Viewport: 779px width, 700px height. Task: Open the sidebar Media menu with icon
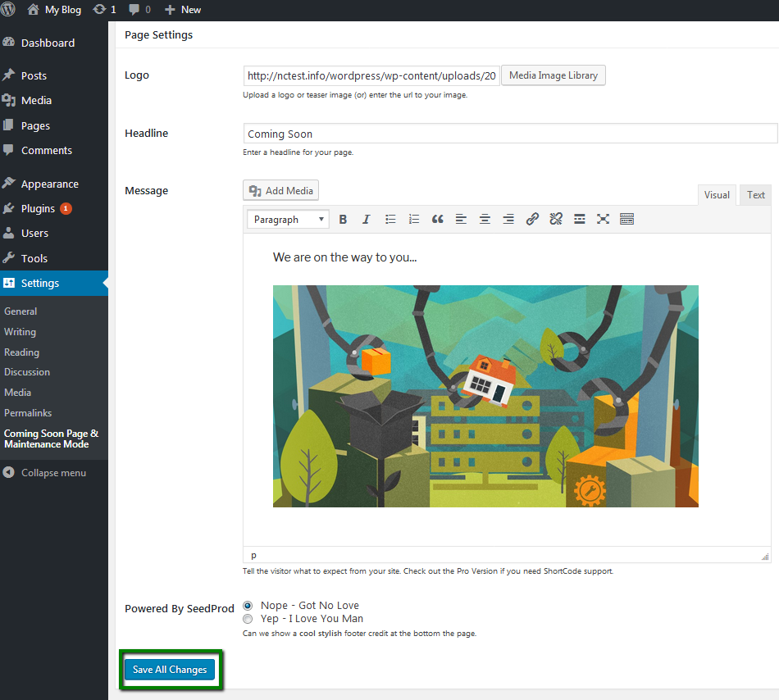click(53, 100)
